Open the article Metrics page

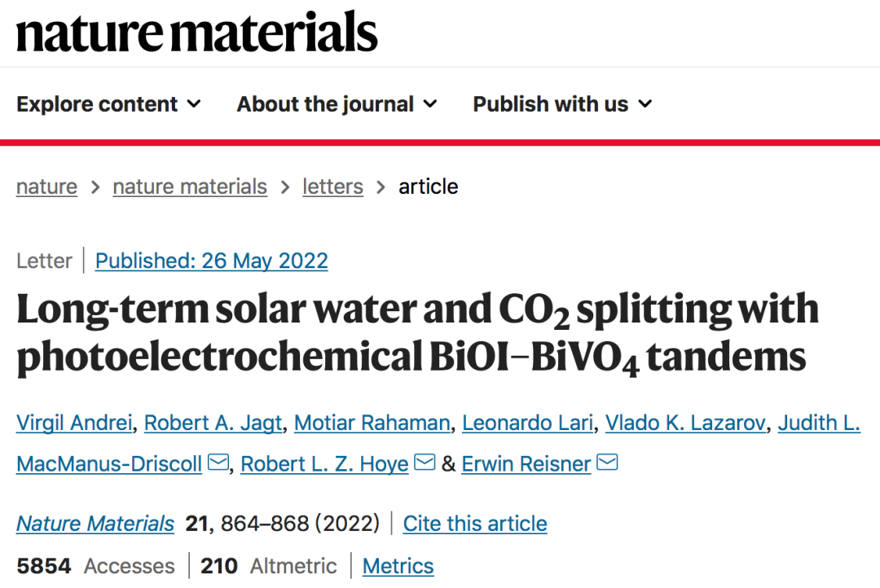[x=398, y=566]
